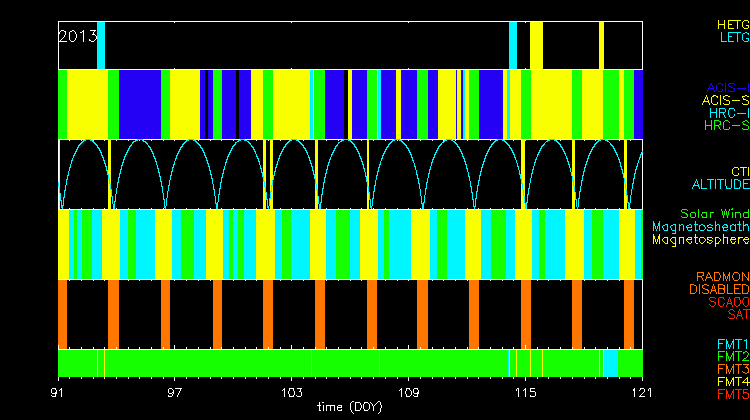Select the Solar Wind legend entry
Viewport: 750px width, 420px height.
point(714,214)
